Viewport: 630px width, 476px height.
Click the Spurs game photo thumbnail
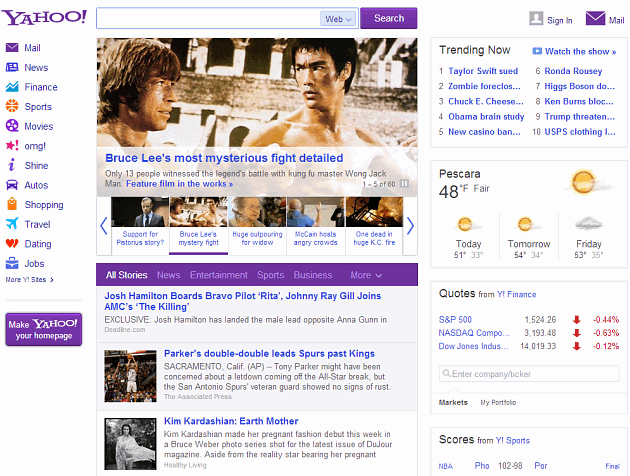[x=130, y=376]
